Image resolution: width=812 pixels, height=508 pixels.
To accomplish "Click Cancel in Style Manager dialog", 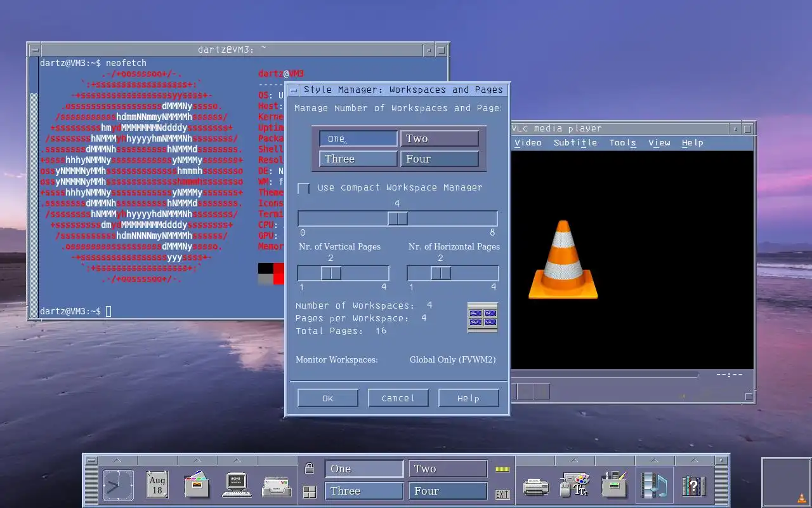I will (398, 398).
